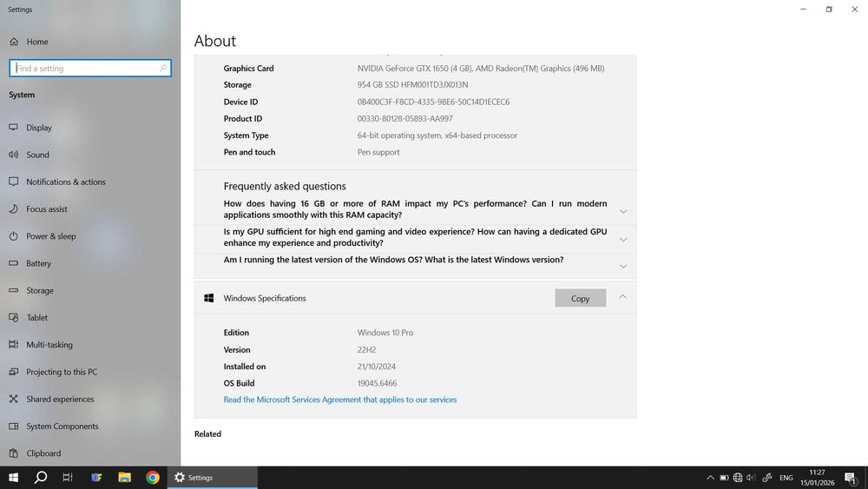Viewport: 868px width, 489px height.
Task: Open Task View from the taskbar
Action: pos(68,478)
